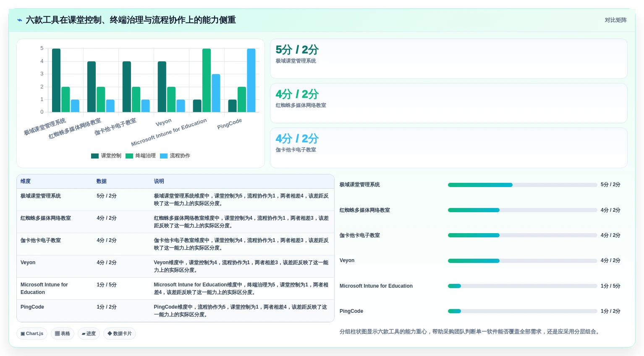Click the PingCode 流程协作 blue chart bar
The height and width of the screenshot is (356, 644).
point(251,80)
